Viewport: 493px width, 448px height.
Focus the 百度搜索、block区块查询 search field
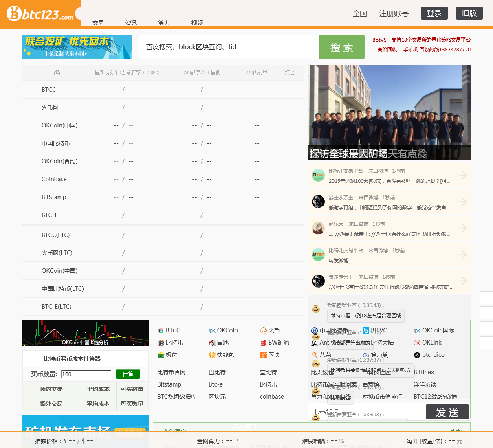[x=228, y=47]
